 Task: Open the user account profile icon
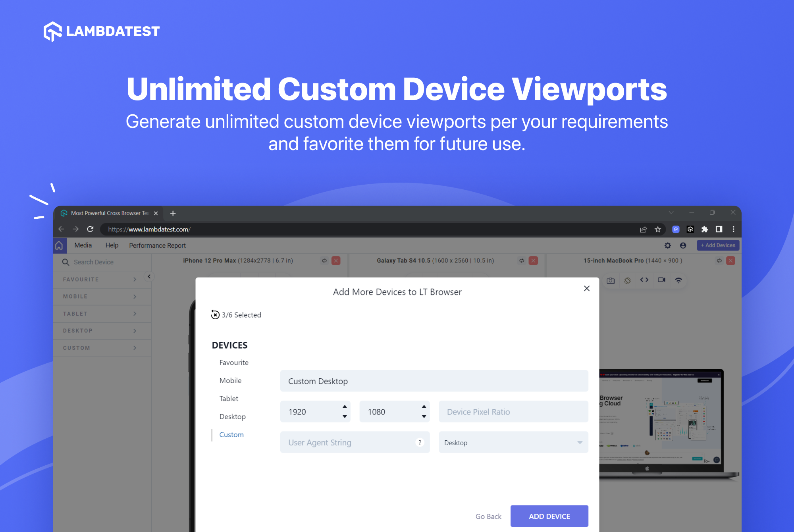[683, 245]
